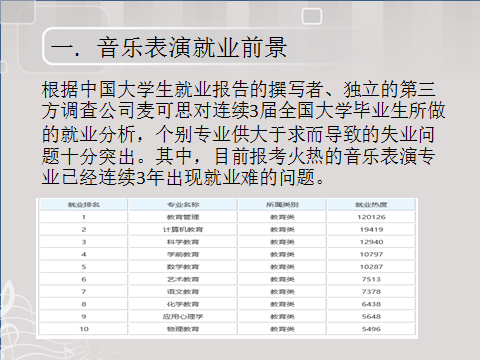Click the 19419 heat value cell
Viewport: 480px width, 360px height.
[x=371, y=229]
